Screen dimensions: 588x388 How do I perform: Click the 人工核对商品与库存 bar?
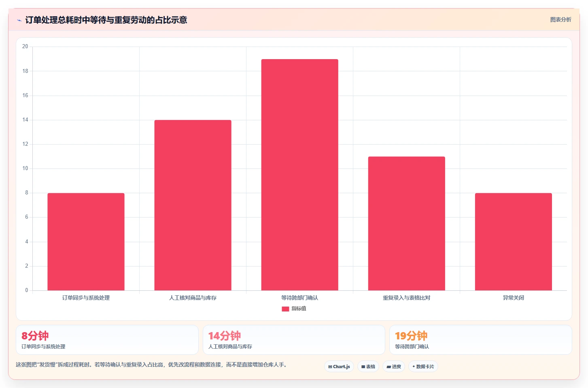(193, 205)
